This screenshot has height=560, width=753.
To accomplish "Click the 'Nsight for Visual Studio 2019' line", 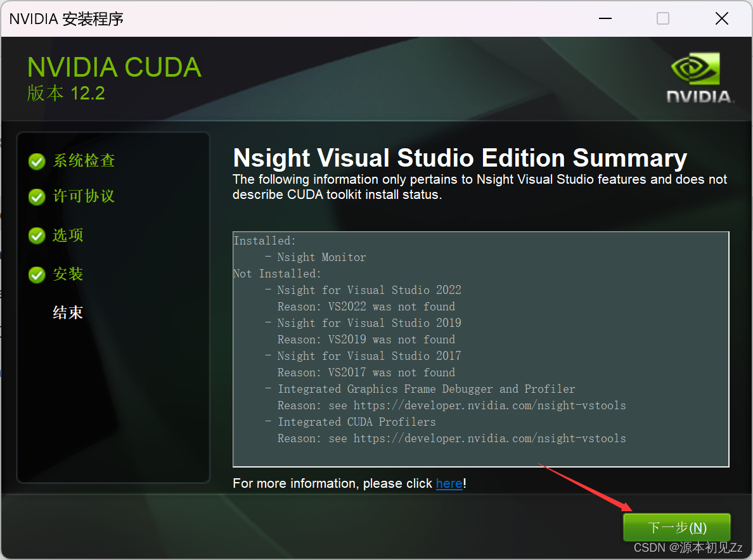I will point(369,323).
